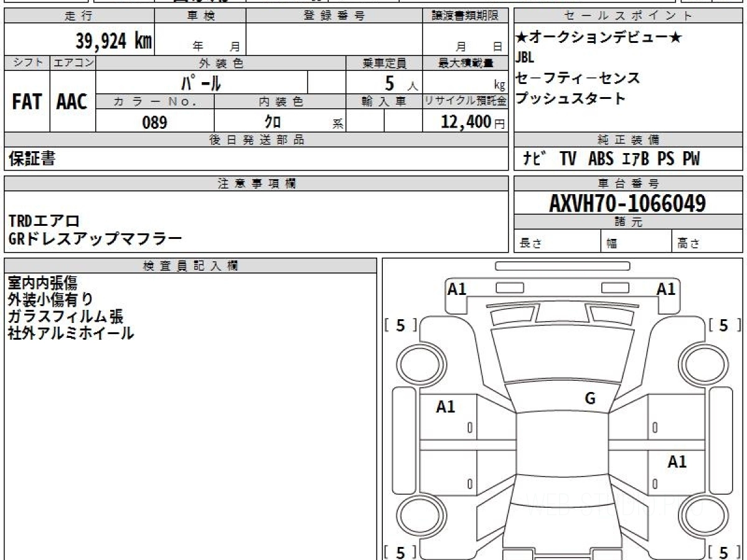This screenshot has width=747, height=560.
Task: Select the GRドレスアップマフラー note
Action: tap(95, 238)
